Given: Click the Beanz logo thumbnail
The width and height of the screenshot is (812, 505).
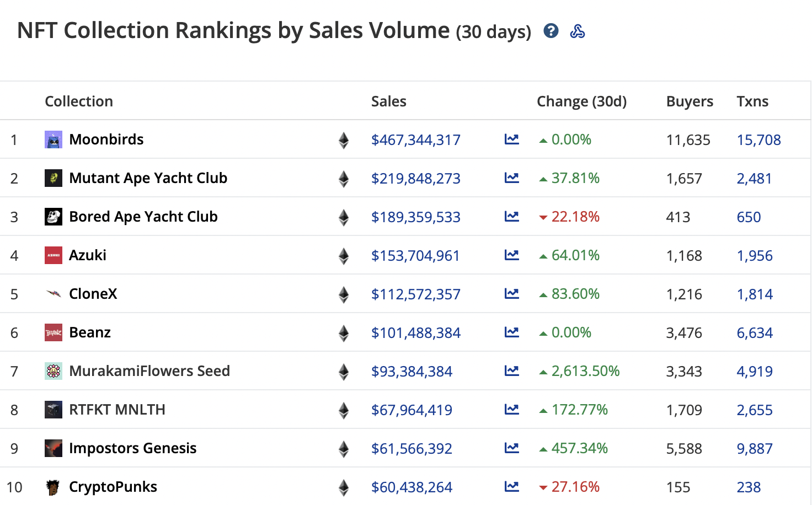Looking at the screenshot, I should 54,332.
